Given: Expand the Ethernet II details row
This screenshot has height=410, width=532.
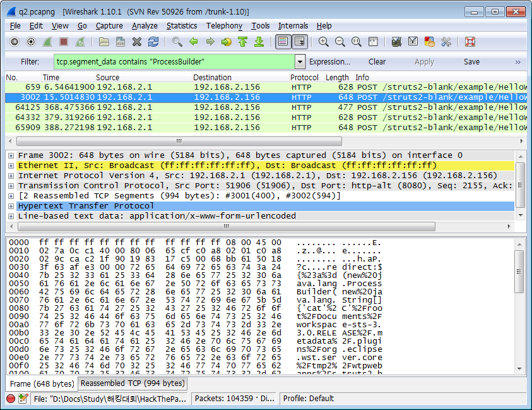Looking at the screenshot, I should click(11, 166).
